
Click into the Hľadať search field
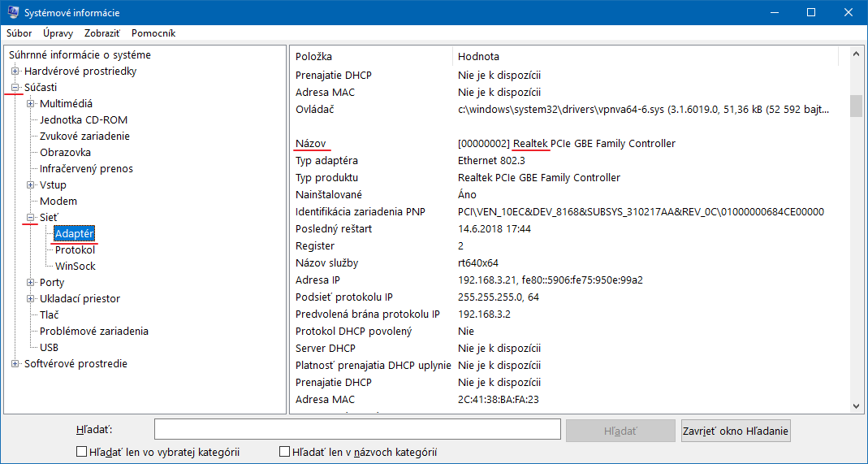click(x=357, y=430)
